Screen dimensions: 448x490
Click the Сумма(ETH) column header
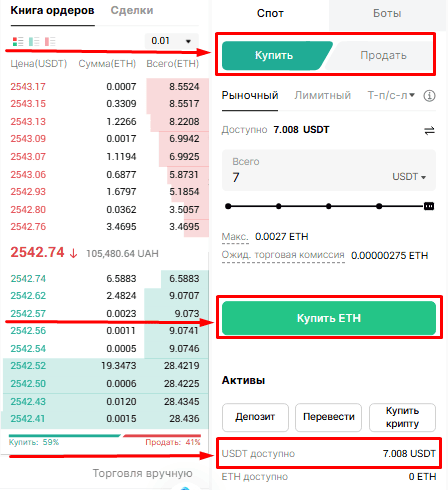(x=107, y=64)
